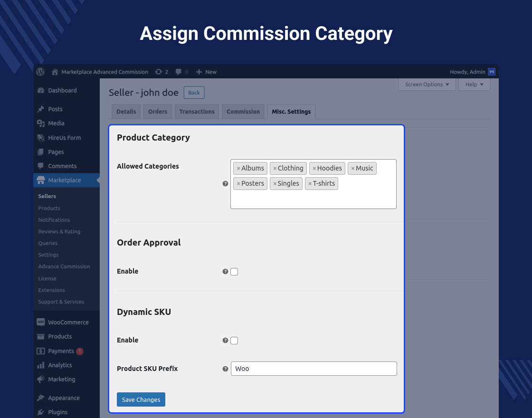532x418 pixels.
Task: Click the help icon beside Allowed Categories
Action: [225, 183]
